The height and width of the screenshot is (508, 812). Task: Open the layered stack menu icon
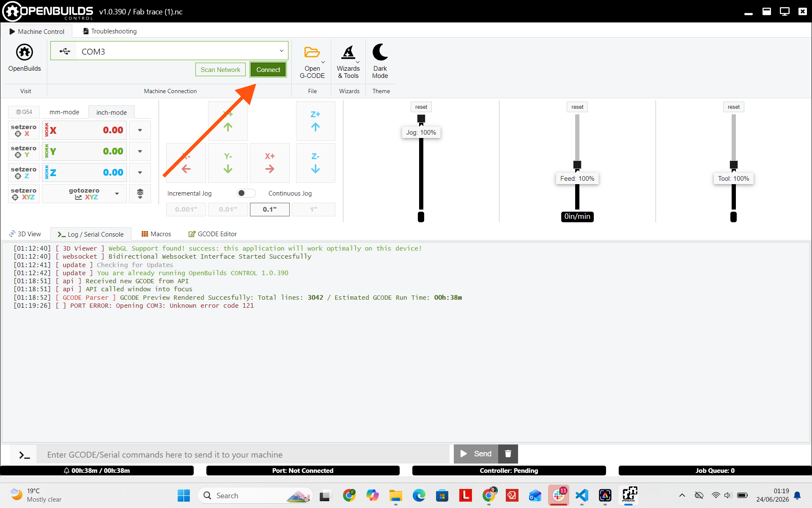tap(140, 194)
